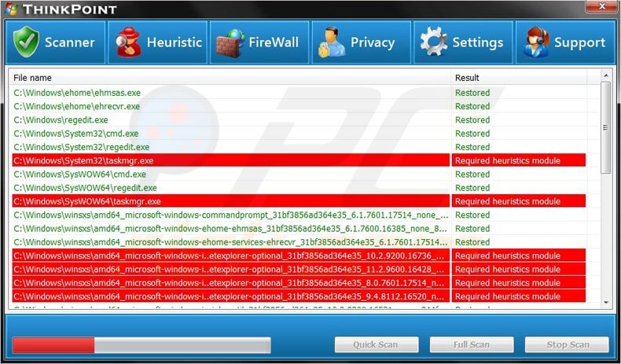Stop the scan with Stop Scan button

pyautogui.click(x=567, y=344)
